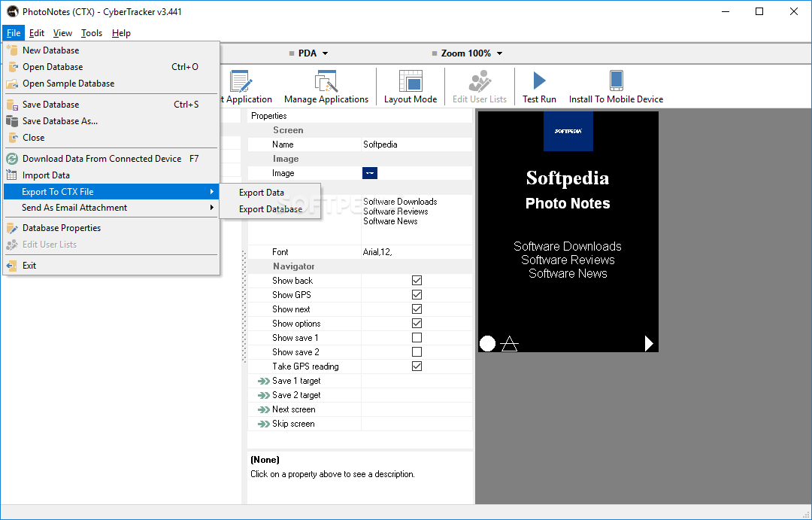Screen dimensions: 812x520
Task: Click the CyberTracker app icon in the title bar
Action: point(13,11)
